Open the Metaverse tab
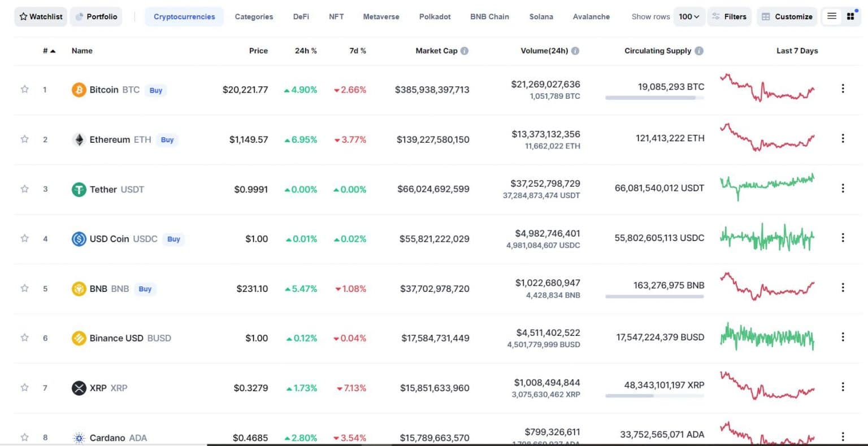Viewport: 868px width, 446px height. coord(381,16)
